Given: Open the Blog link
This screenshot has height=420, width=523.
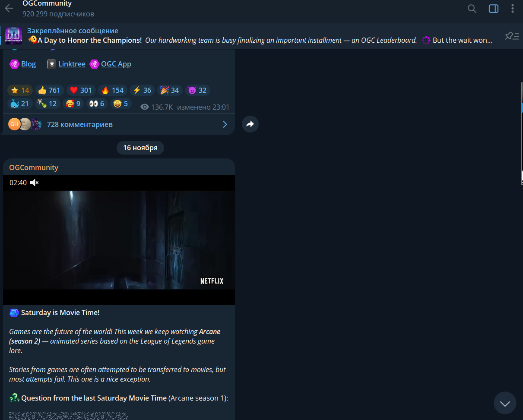Looking at the screenshot, I should point(29,64).
